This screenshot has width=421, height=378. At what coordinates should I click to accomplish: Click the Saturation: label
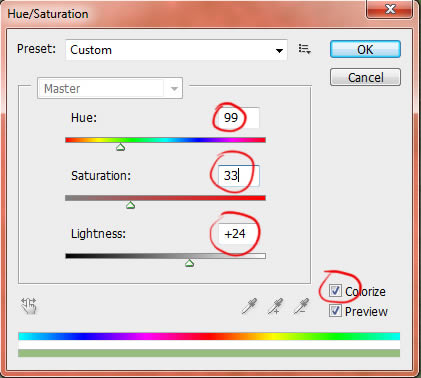point(101,176)
